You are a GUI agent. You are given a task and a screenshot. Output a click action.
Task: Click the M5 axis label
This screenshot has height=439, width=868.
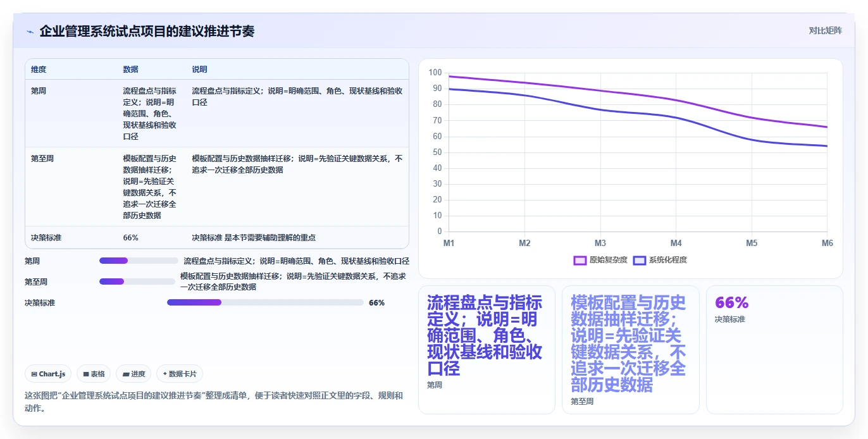tap(752, 243)
